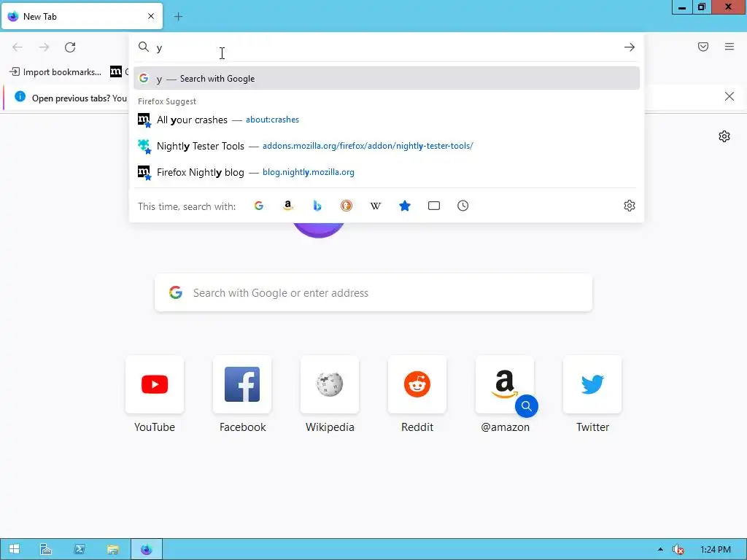Select the New Tab tab
This screenshot has width=747, height=560.
point(82,16)
